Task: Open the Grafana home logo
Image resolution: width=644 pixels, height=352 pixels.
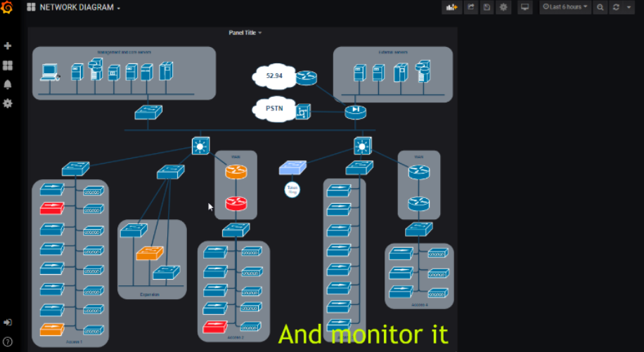Action: [7, 7]
